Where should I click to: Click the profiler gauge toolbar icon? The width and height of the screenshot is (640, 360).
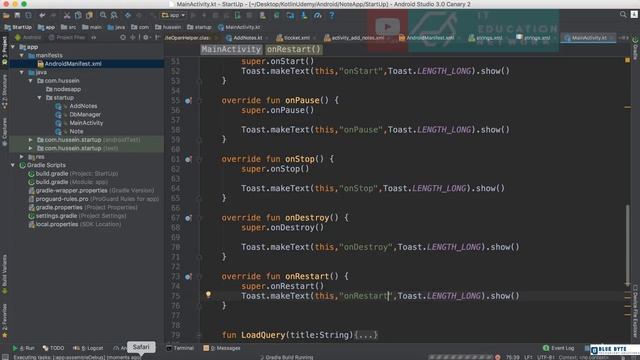318,16
